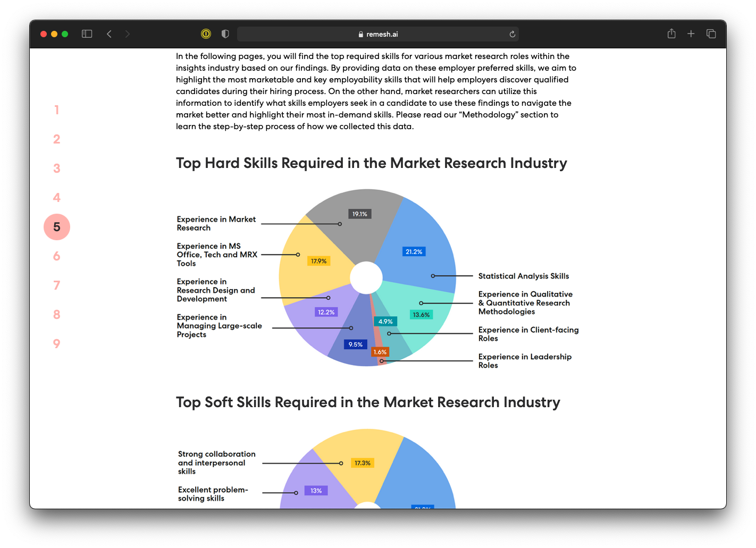Viewport: 756px width, 548px height.
Task: Jump to page section 9
Action: point(56,344)
